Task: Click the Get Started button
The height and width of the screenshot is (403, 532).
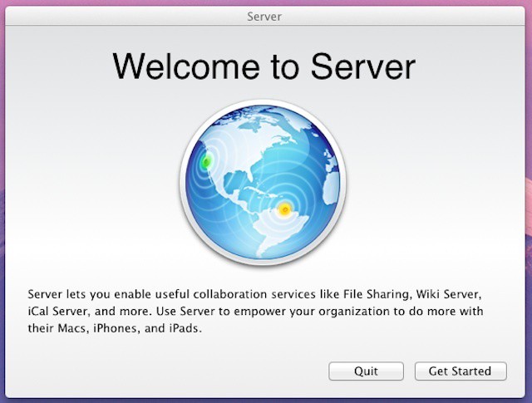Action: (x=460, y=371)
